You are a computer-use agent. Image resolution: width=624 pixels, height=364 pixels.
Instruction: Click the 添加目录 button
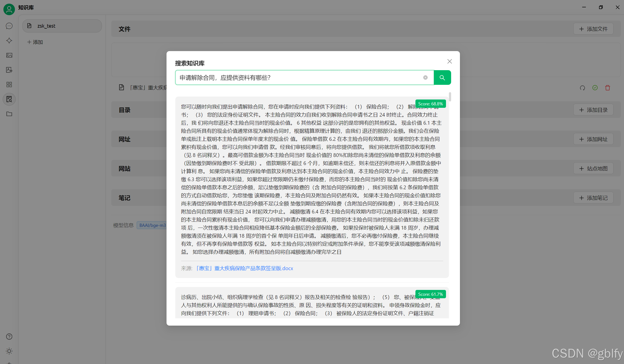[593, 110]
